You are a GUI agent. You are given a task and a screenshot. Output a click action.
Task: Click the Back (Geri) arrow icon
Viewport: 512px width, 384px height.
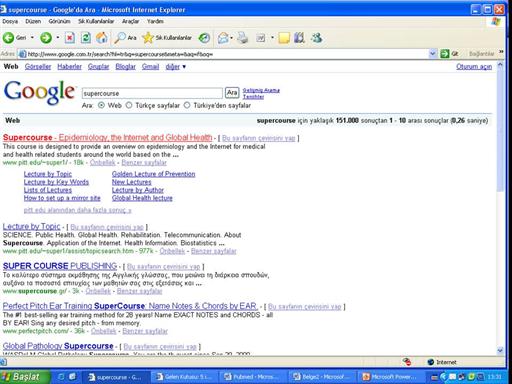pos(8,38)
